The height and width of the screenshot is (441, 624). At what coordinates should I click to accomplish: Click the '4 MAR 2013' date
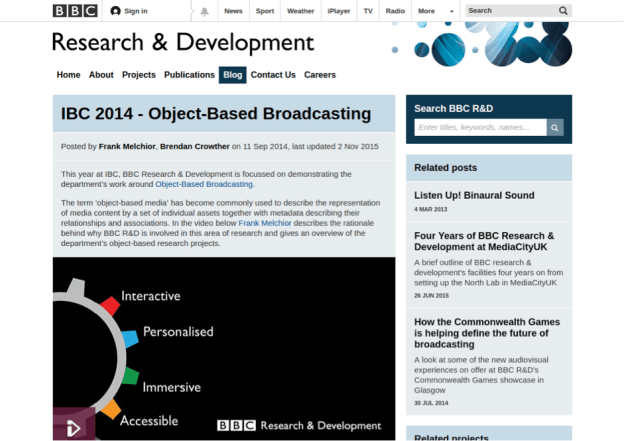click(431, 209)
